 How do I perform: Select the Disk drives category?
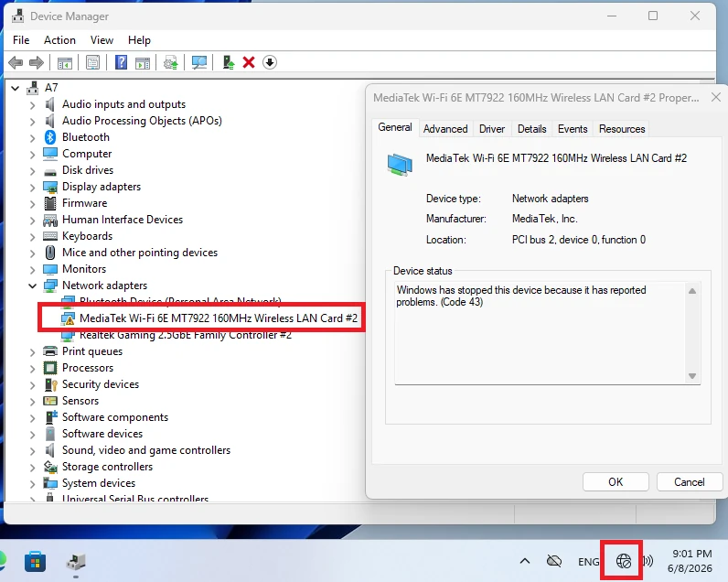point(88,170)
